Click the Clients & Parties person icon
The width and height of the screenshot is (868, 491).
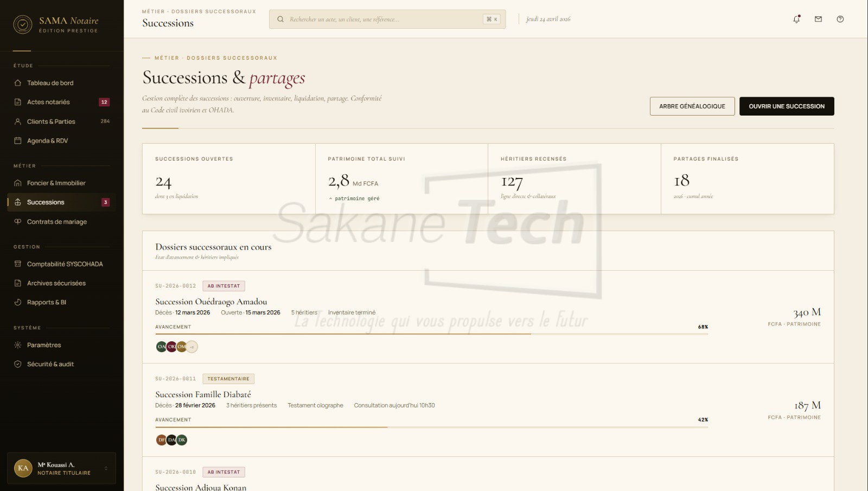tap(18, 122)
